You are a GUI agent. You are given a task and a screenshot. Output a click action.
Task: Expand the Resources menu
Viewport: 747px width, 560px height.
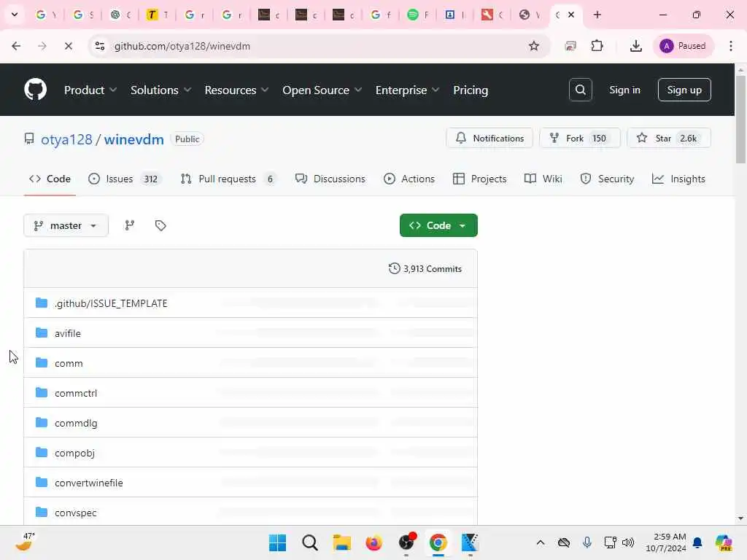click(x=236, y=90)
